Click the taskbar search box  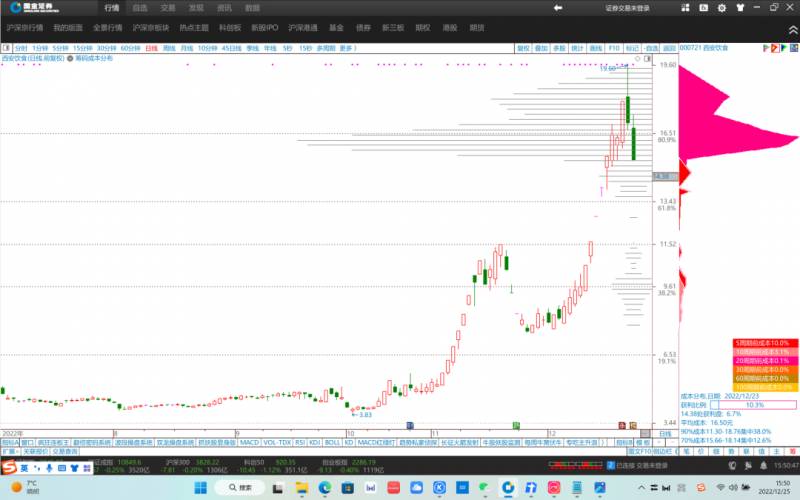click(x=240, y=488)
